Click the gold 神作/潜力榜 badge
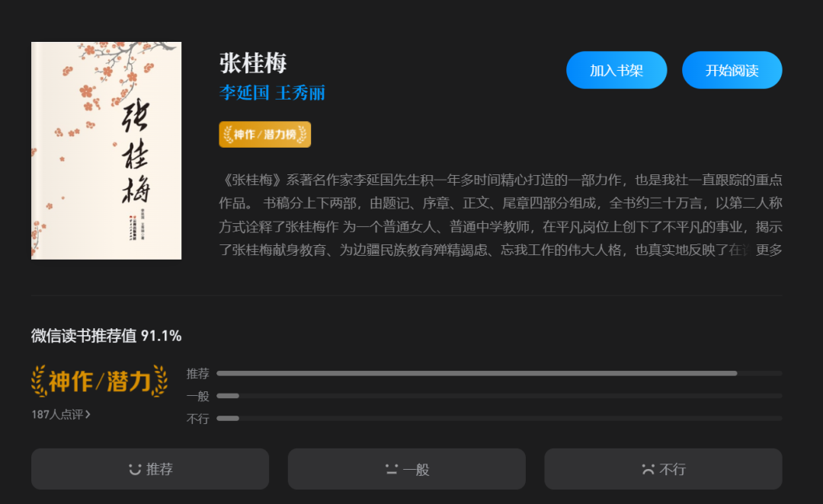Image resolution: width=823 pixels, height=504 pixels. 265,134
